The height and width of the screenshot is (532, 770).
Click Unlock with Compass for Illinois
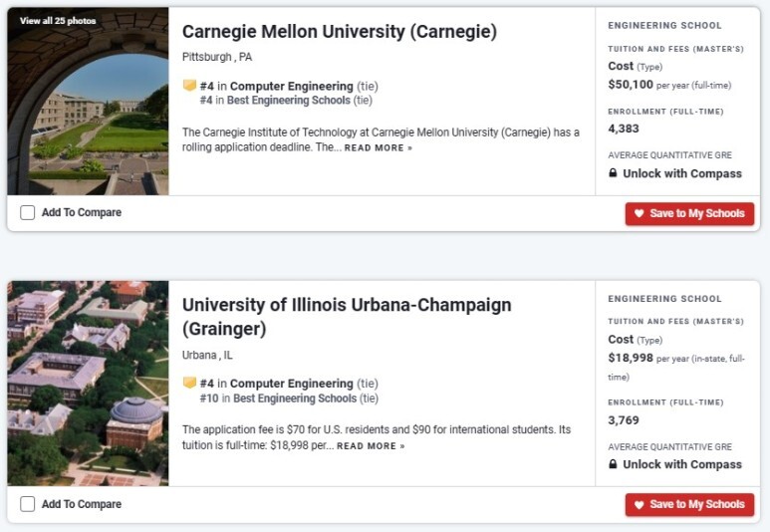click(682, 464)
